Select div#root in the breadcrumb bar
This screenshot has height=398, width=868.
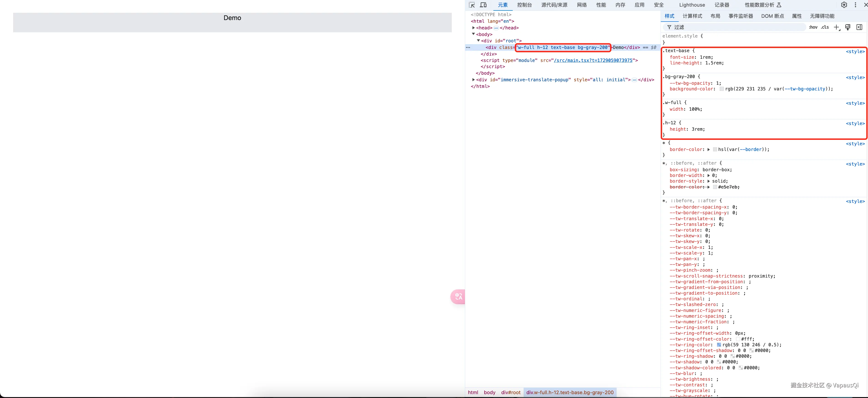coord(510,393)
